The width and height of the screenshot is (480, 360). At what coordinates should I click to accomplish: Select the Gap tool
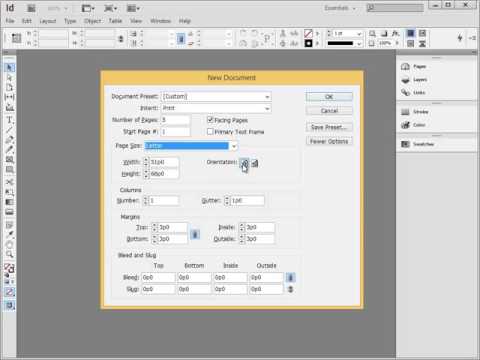point(9,97)
